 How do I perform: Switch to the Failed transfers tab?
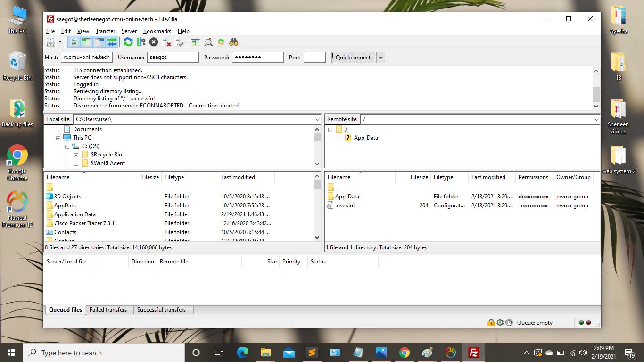tap(108, 310)
